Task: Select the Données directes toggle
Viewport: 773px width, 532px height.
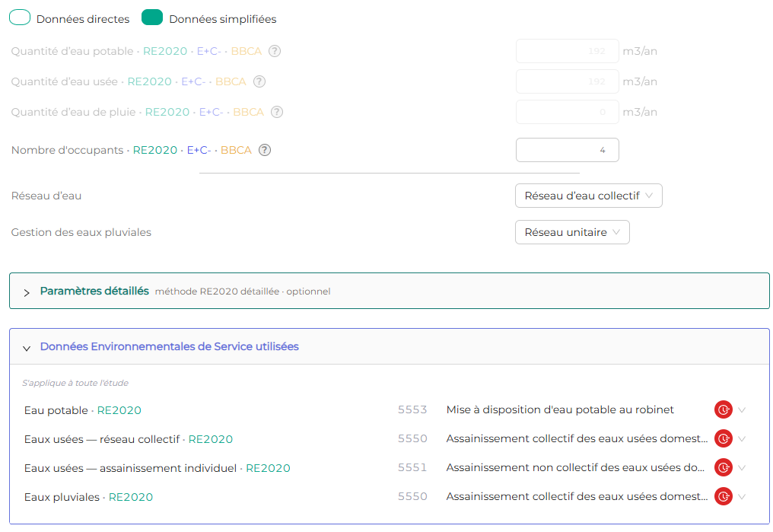Action: click(x=20, y=18)
